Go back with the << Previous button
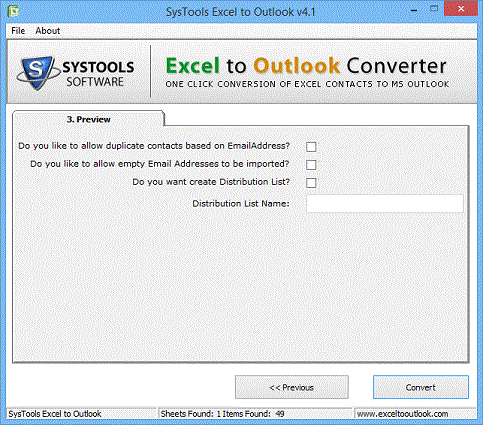 [292, 387]
